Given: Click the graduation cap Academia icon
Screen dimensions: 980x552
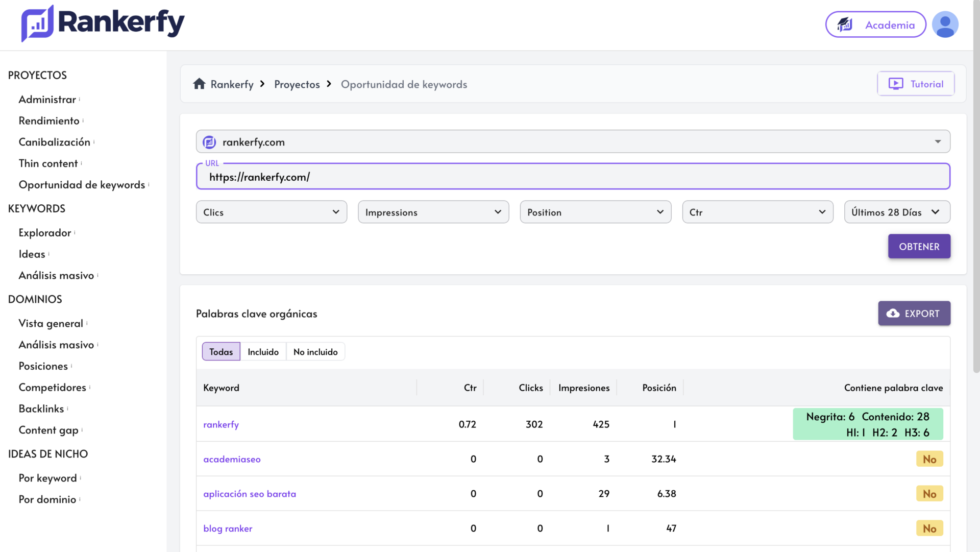Looking at the screenshot, I should click(x=845, y=25).
